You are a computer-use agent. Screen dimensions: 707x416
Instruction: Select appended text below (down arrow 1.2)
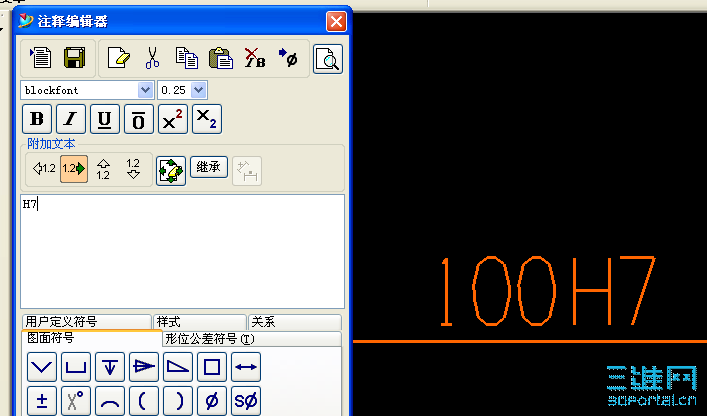click(x=133, y=169)
